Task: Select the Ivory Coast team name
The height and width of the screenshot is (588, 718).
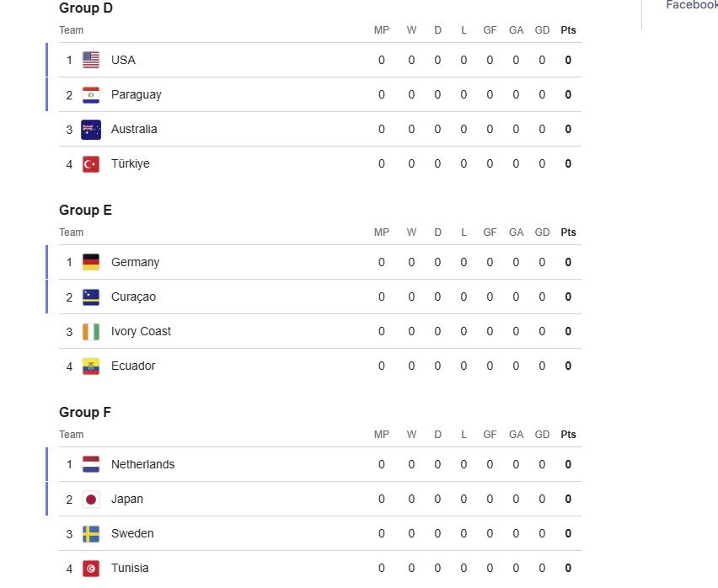Action: pyautogui.click(x=141, y=331)
